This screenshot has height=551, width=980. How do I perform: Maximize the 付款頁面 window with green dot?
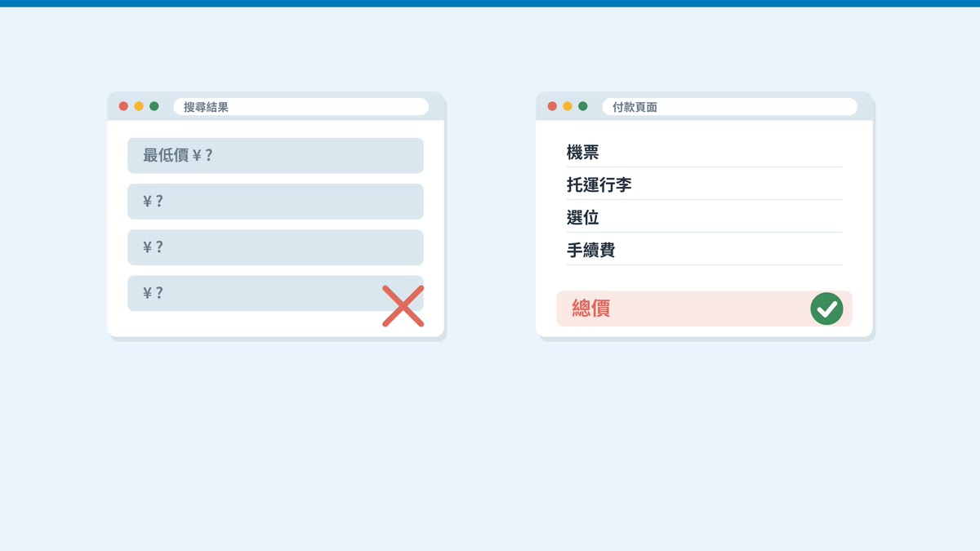(x=583, y=106)
